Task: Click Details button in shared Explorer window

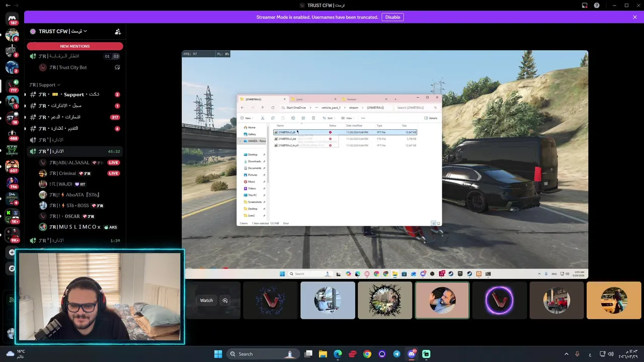Action: [431, 118]
